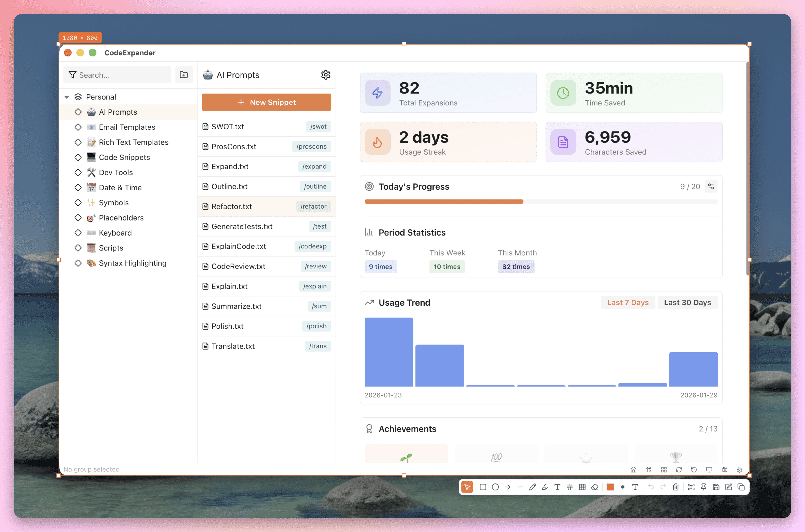Click the search field in the sidebar
805x532 pixels.
tap(117, 75)
